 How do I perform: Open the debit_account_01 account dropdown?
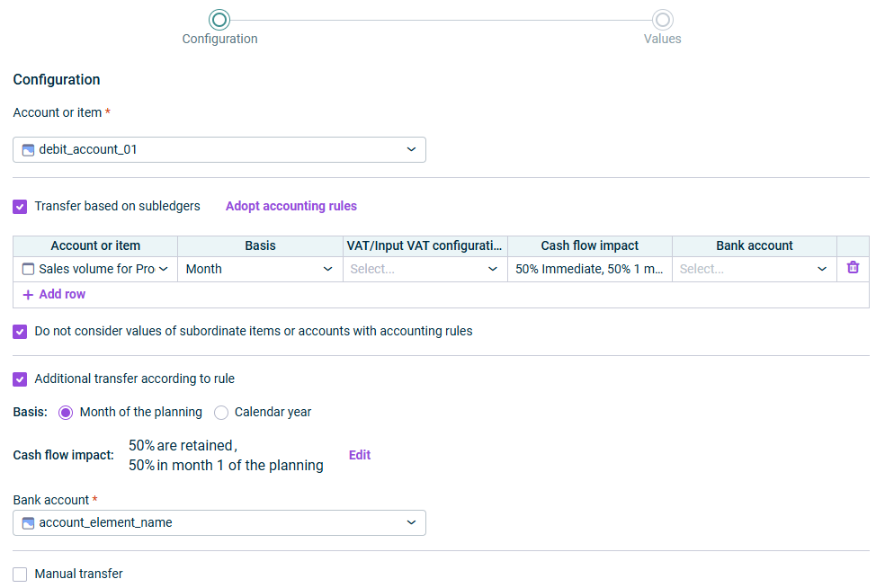219,149
